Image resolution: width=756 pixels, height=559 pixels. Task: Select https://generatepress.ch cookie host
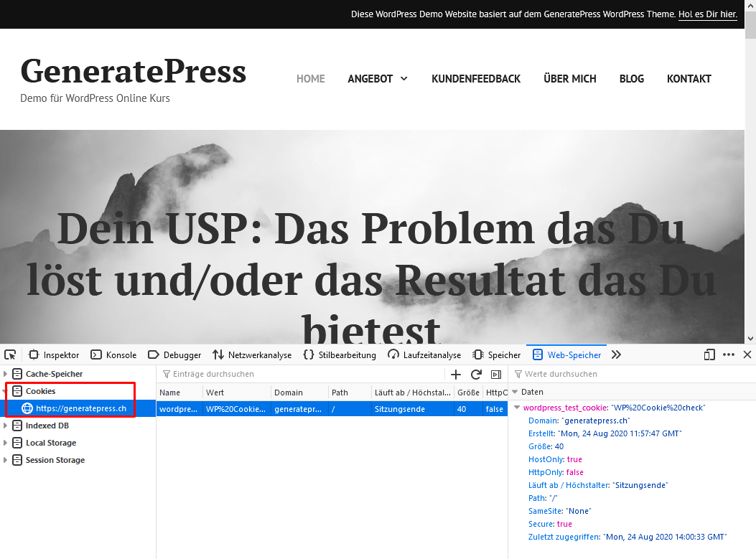pos(81,408)
